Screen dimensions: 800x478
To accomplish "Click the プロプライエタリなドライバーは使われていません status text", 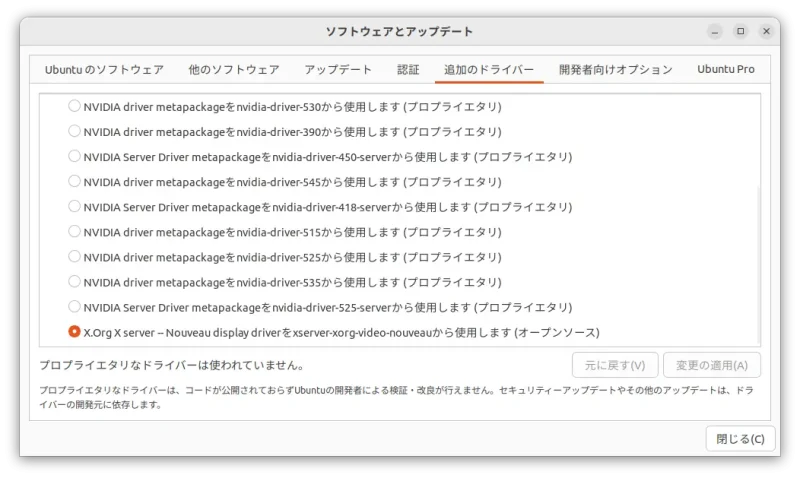I will point(172,365).
